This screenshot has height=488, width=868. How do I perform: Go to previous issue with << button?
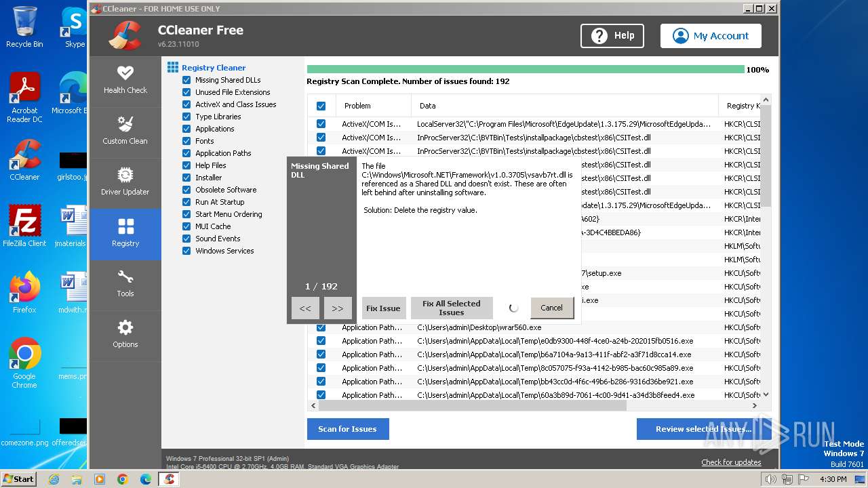pos(305,308)
